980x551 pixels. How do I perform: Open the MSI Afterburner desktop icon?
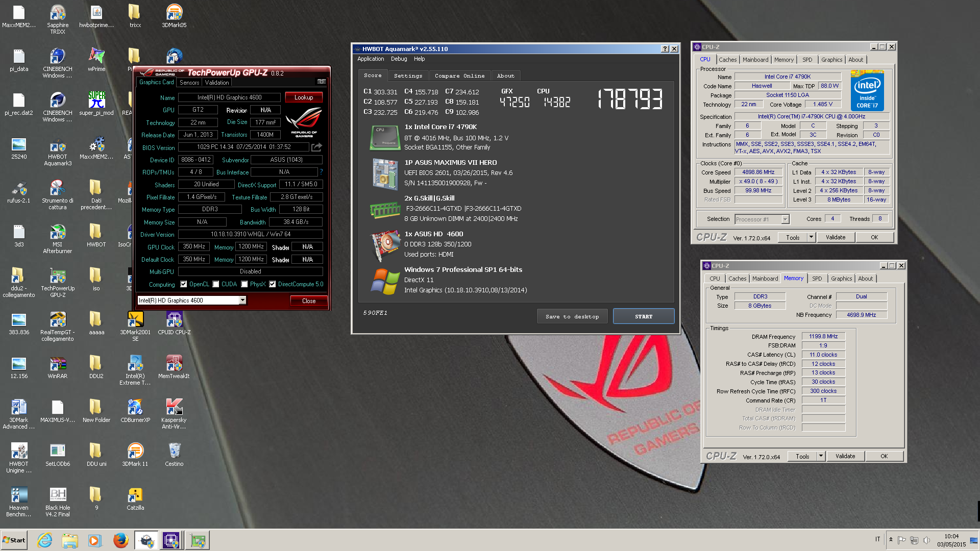(x=58, y=239)
